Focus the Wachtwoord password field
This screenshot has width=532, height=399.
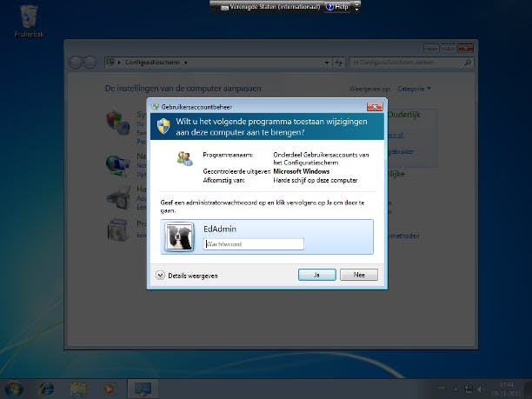pyautogui.click(x=254, y=244)
